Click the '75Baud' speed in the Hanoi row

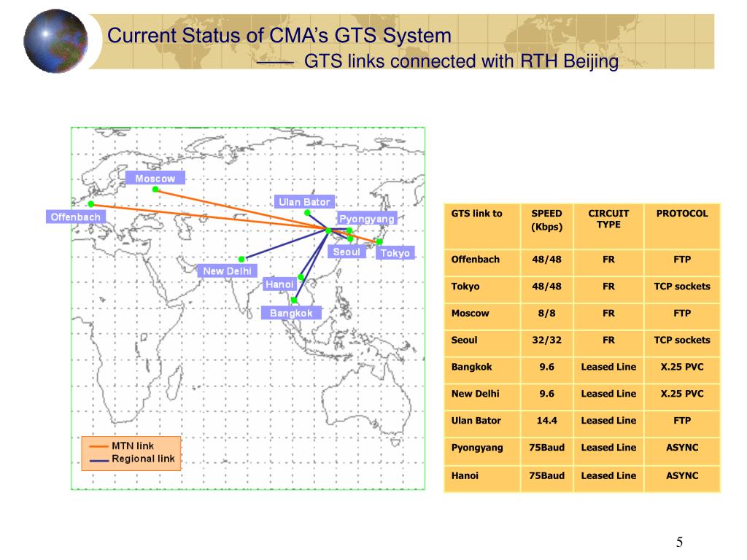pyautogui.click(x=547, y=475)
